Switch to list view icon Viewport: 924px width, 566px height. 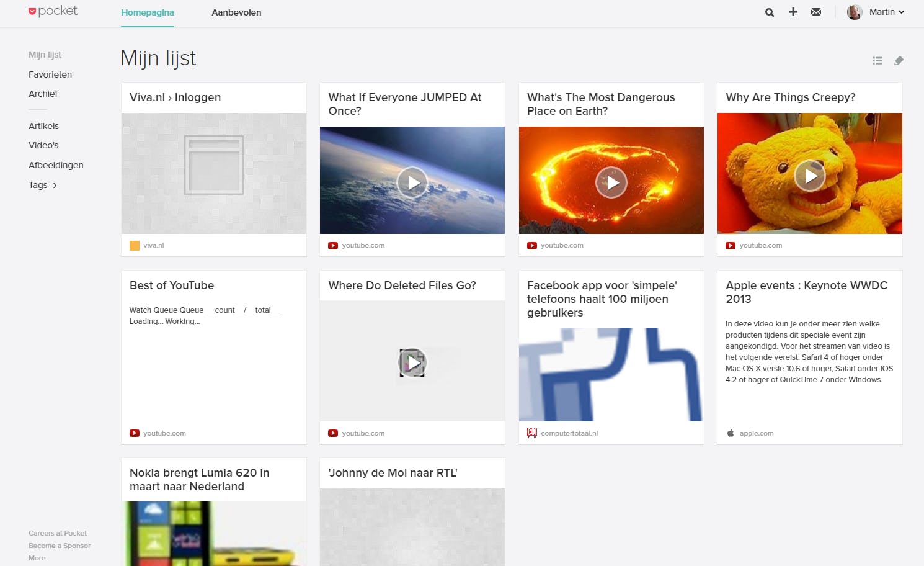(x=877, y=60)
